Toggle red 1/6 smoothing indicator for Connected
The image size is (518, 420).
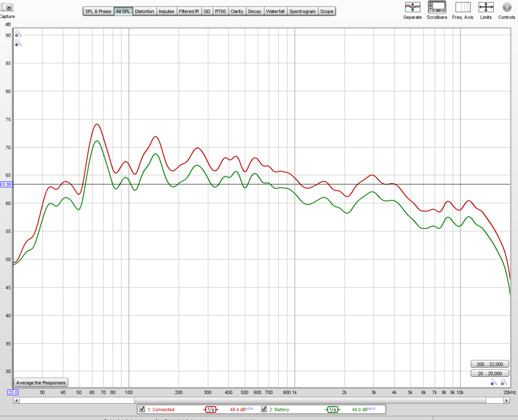click(x=211, y=409)
